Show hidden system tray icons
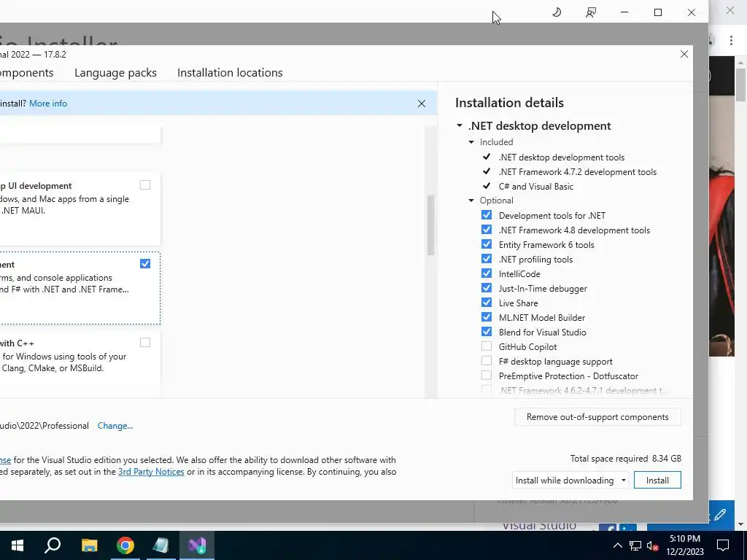 (617, 545)
